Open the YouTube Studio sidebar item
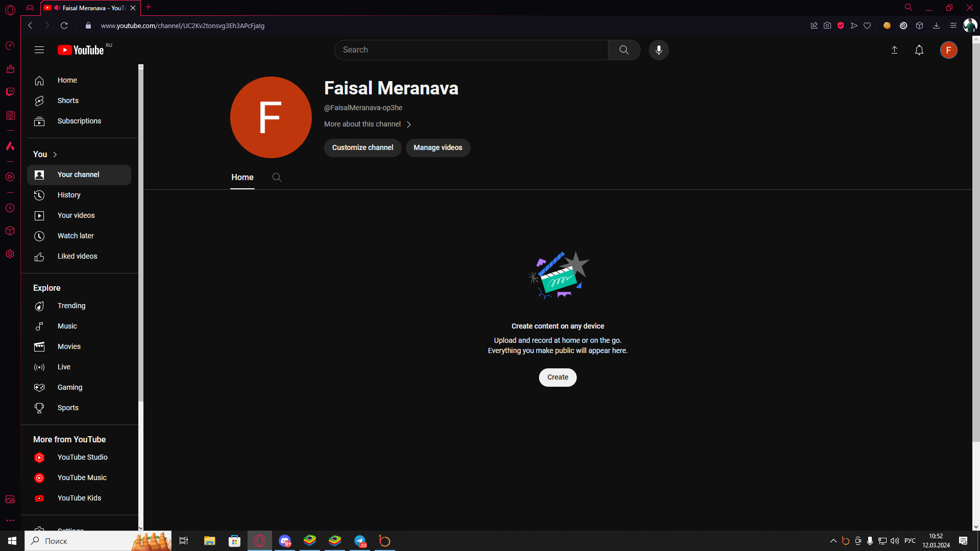The height and width of the screenshot is (551, 980). click(82, 458)
